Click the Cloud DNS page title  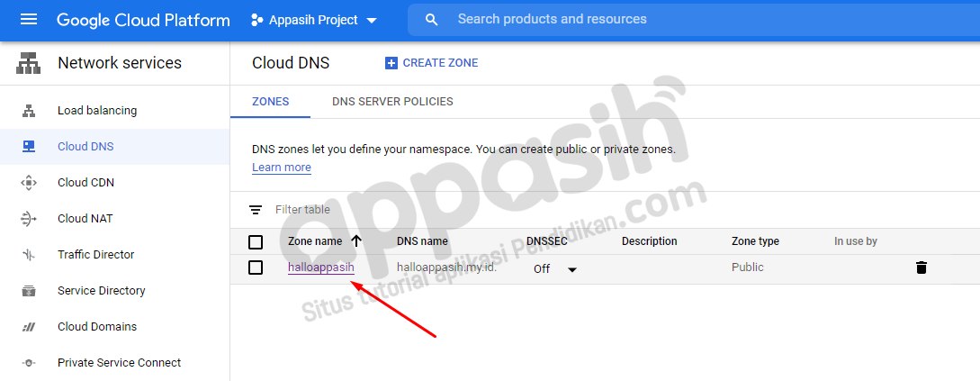point(291,63)
